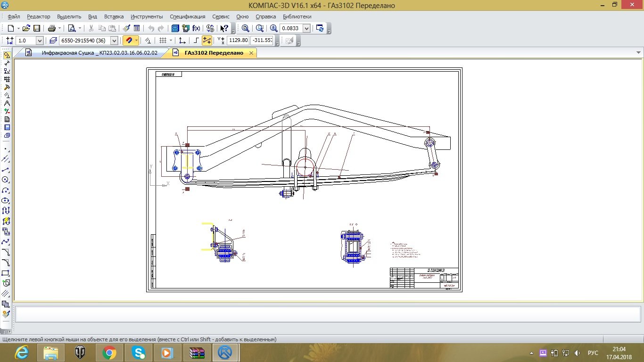
Task: Toggle global snaps magnet button
Action: 128,41
